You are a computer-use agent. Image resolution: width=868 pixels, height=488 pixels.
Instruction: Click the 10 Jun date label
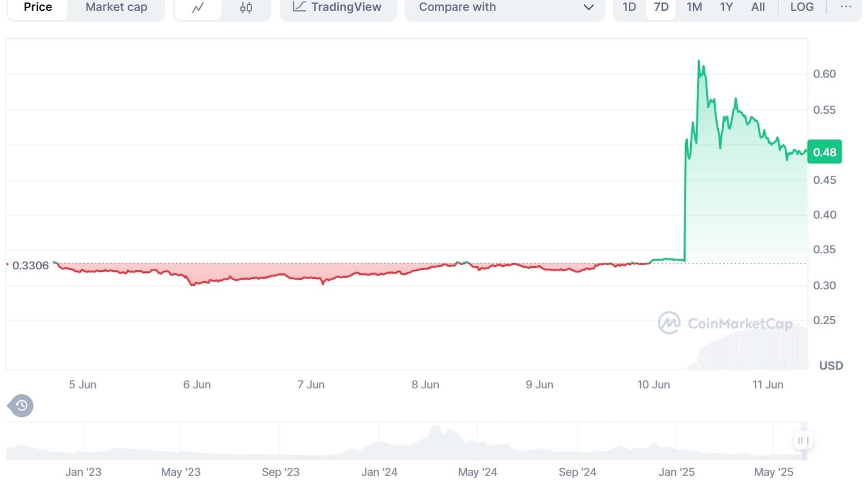[654, 385]
